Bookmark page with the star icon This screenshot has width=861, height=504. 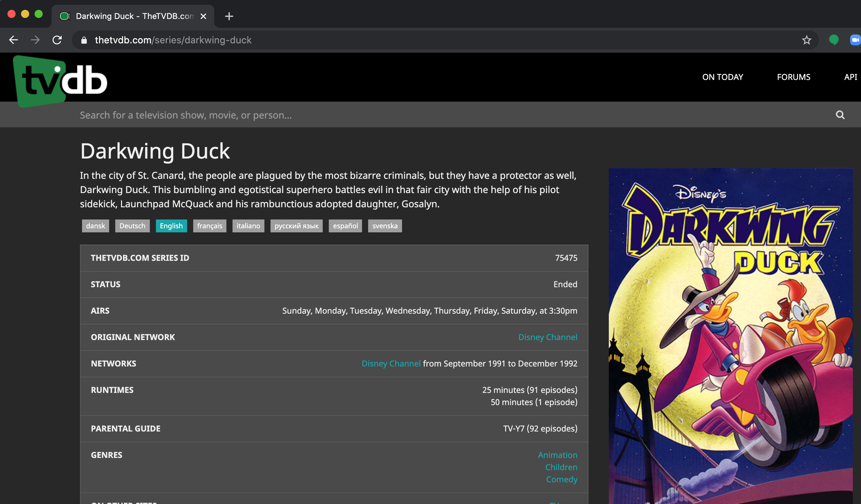click(x=806, y=40)
